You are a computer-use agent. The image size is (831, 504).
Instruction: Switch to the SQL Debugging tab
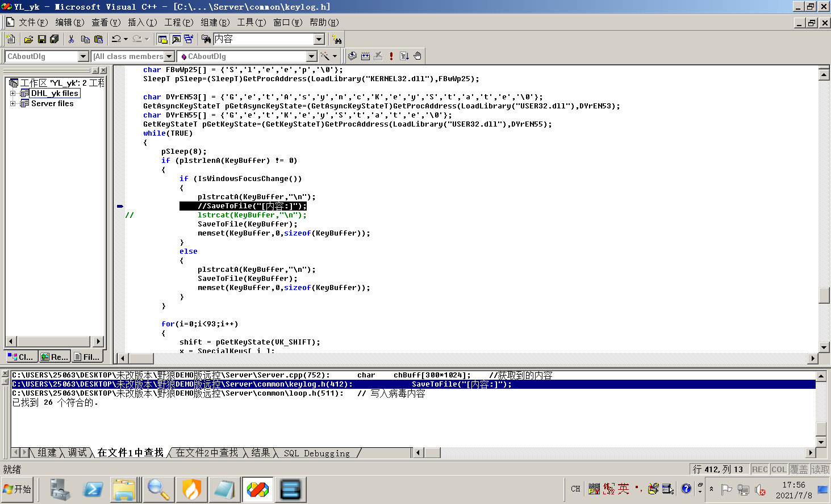(x=317, y=453)
